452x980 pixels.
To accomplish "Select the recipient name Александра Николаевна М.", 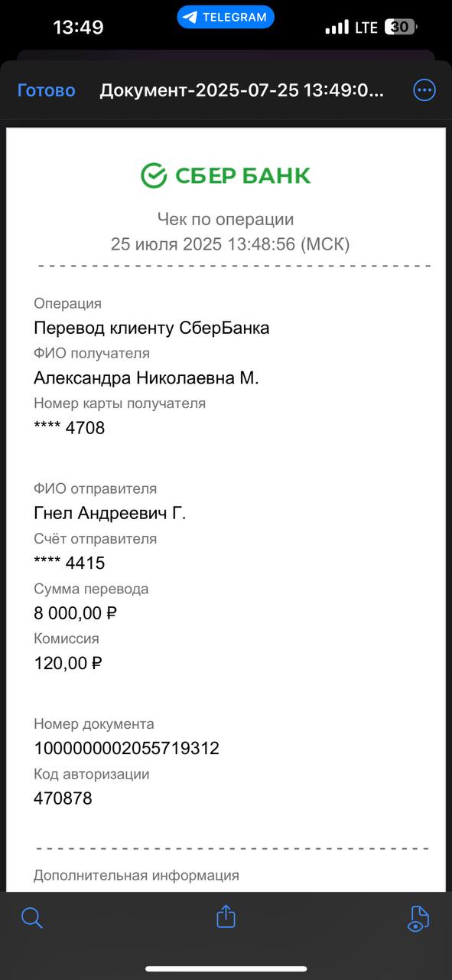I will (146, 378).
